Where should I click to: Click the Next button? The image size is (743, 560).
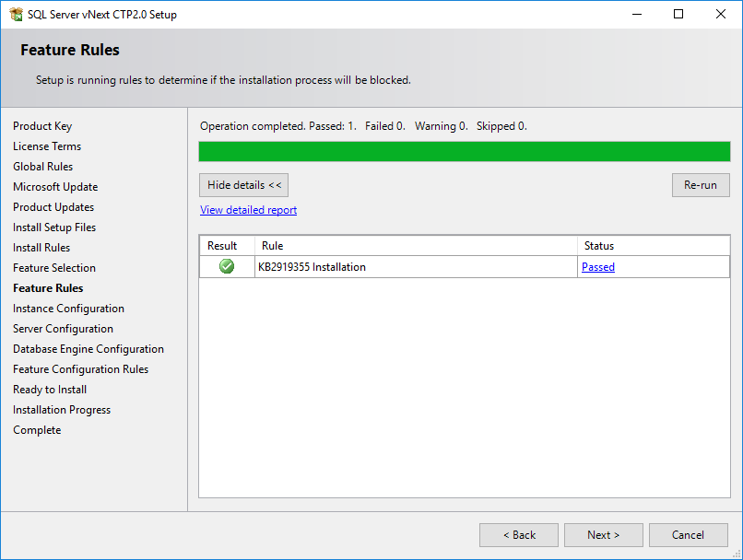[x=603, y=535]
